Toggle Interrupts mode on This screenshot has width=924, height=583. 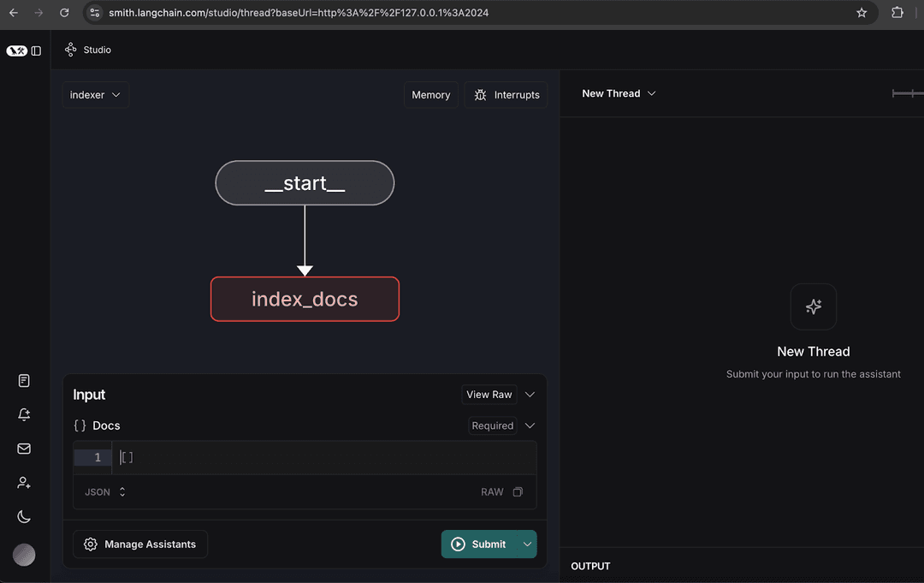tap(506, 94)
